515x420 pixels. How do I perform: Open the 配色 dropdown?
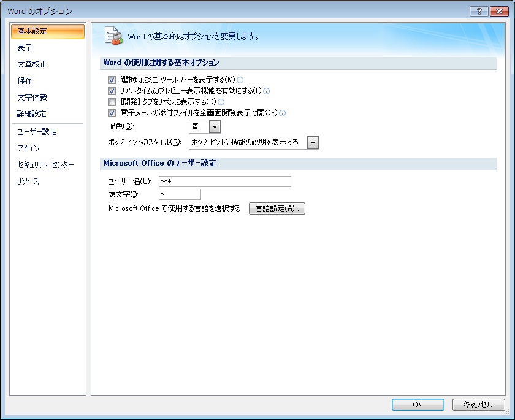(216, 126)
